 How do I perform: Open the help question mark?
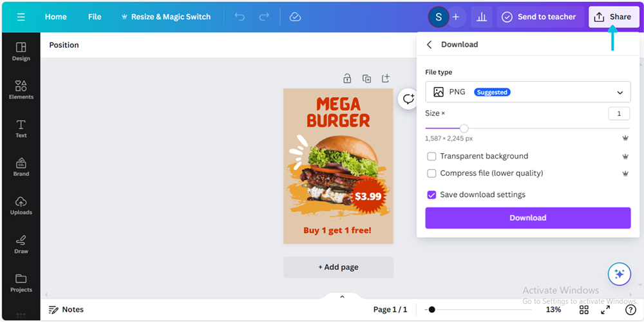(630, 310)
